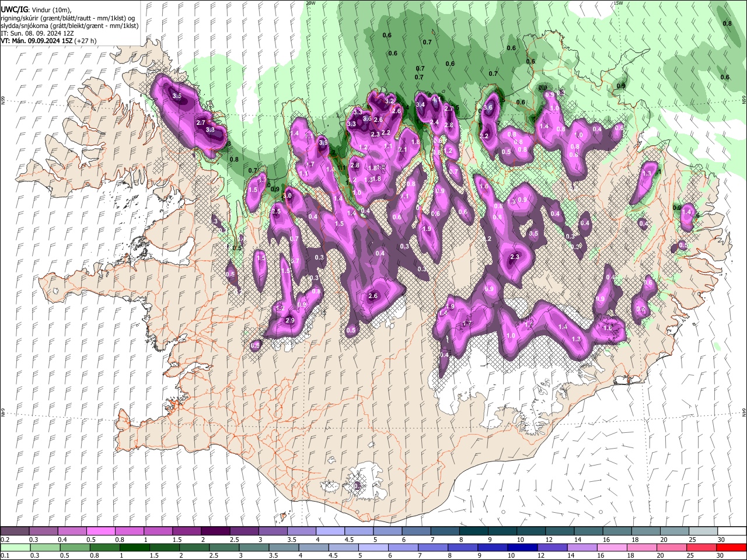Select the 'slydda/snjókoma' legend description line
This screenshot has height=560, width=747.
point(69,26)
